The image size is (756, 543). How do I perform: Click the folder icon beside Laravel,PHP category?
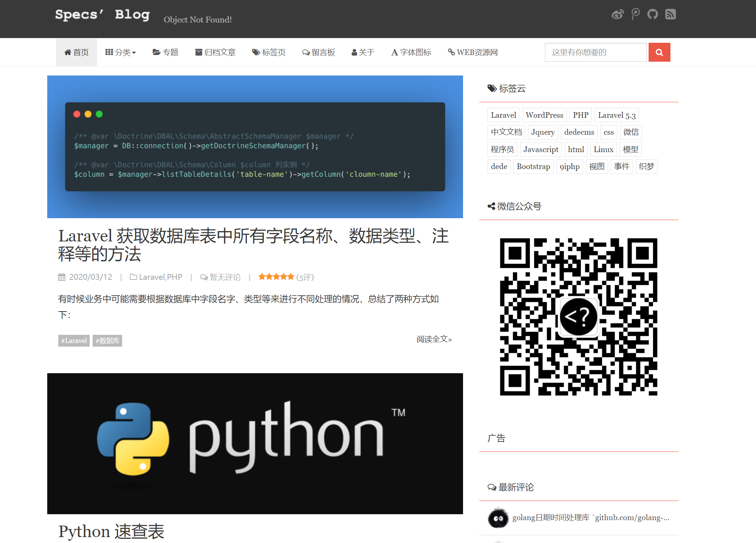pyautogui.click(x=133, y=277)
